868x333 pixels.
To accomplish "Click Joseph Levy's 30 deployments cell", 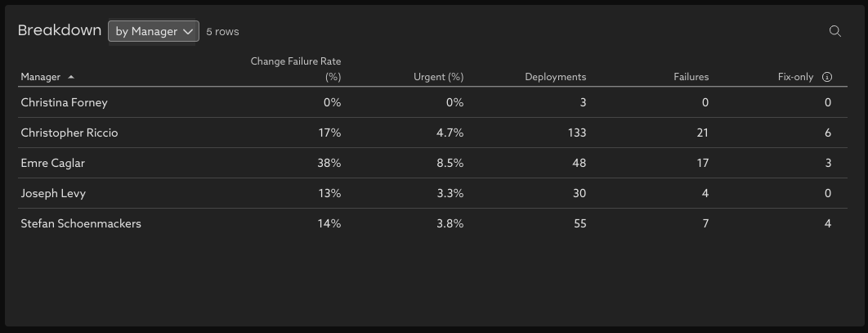I will pos(579,193).
